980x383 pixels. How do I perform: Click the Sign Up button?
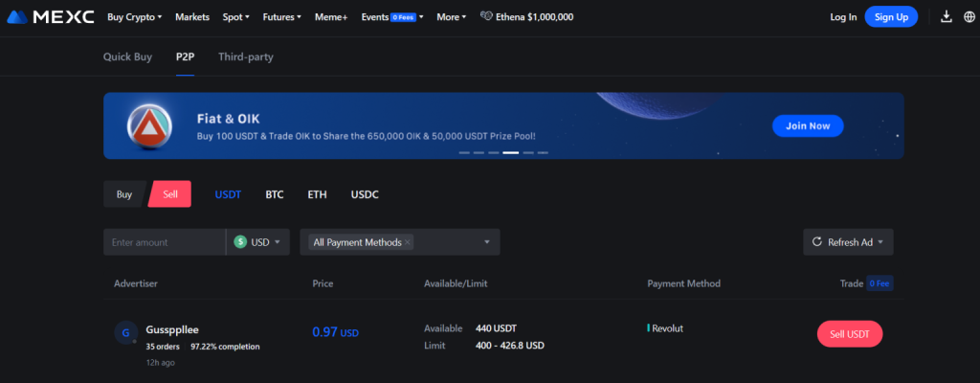891,16
